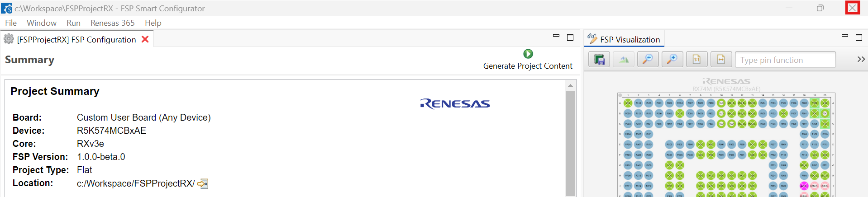
Task: Focus the Type pin function field
Action: tap(785, 60)
